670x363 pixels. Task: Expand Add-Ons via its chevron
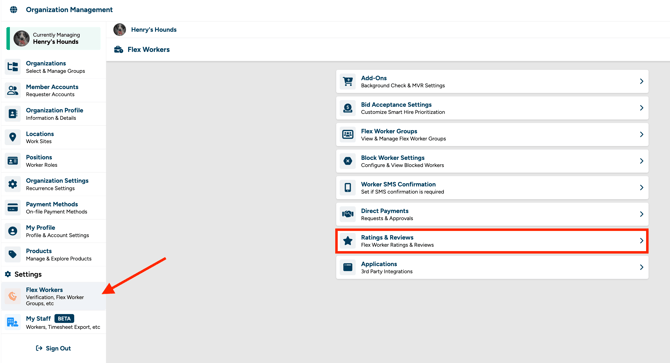pyautogui.click(x=641, y=81)
